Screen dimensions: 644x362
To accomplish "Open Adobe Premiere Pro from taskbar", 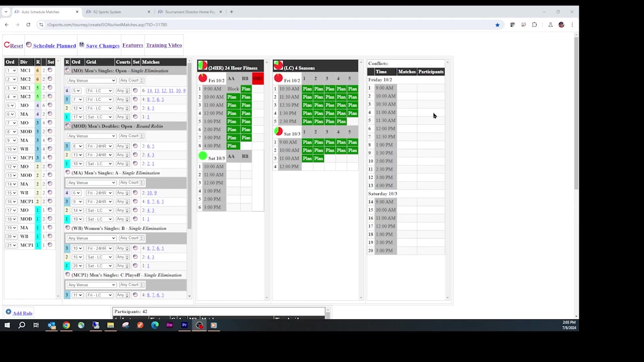I will 184,325.
